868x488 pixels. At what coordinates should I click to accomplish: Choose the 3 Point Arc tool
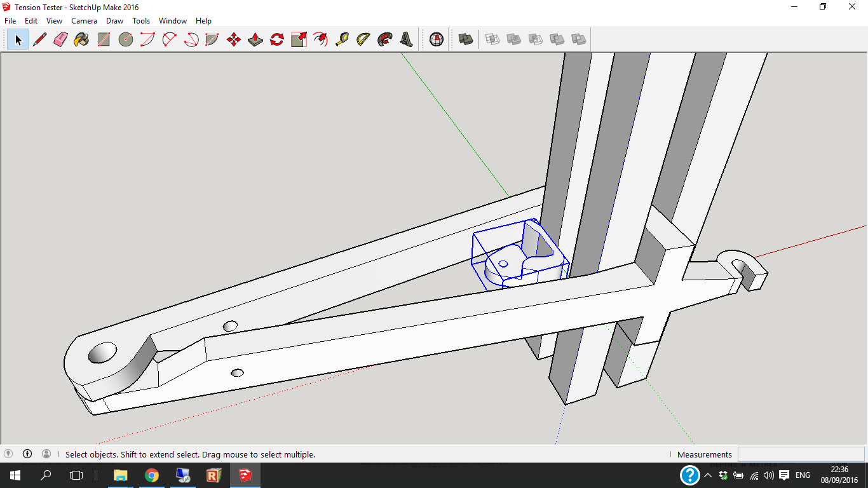point(191,39)
